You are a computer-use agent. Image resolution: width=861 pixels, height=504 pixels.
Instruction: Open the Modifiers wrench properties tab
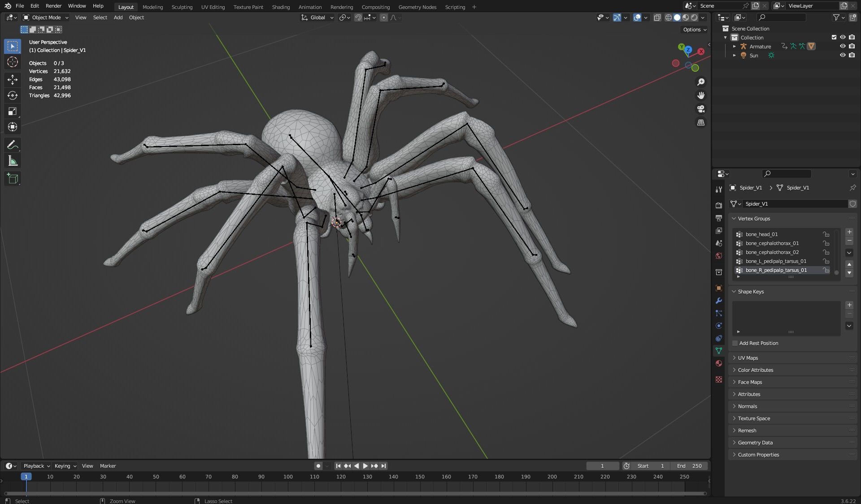pyautogui.click(x=719, y=301)
